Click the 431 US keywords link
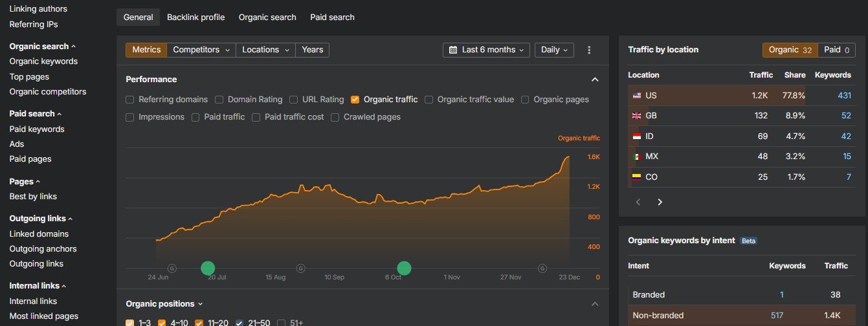Viewport: 868px width, 326px height. point(844,95)
